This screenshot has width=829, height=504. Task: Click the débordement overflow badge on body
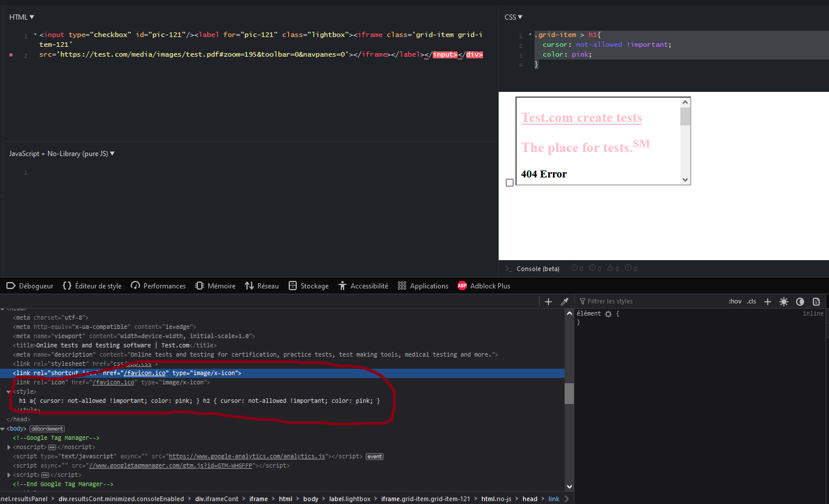pos(47,429)
